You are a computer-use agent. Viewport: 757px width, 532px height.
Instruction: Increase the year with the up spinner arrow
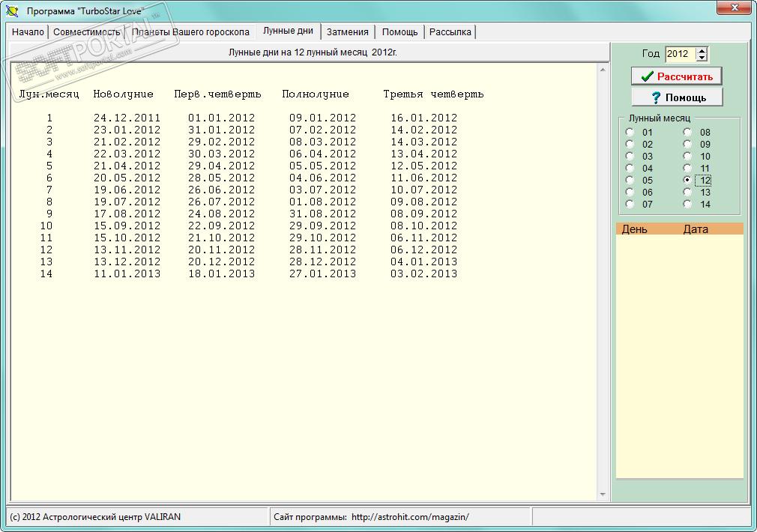click(702, 50)
